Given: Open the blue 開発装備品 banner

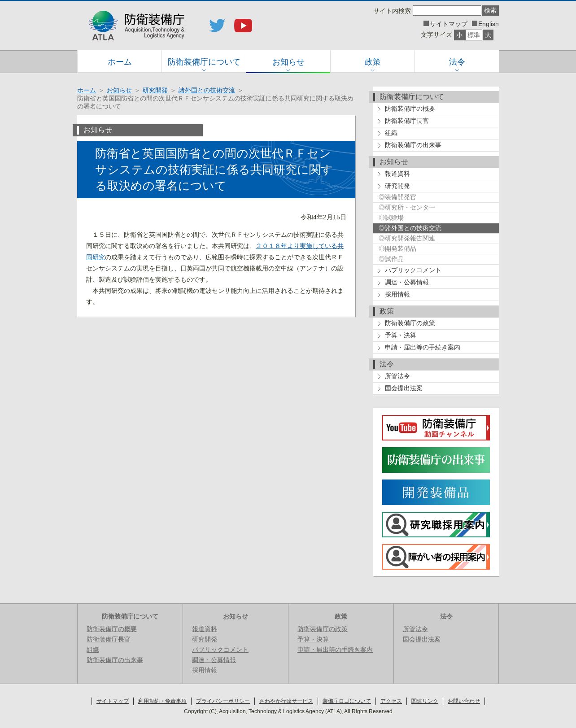Looking at the screenshot, I should click(436, 493).
